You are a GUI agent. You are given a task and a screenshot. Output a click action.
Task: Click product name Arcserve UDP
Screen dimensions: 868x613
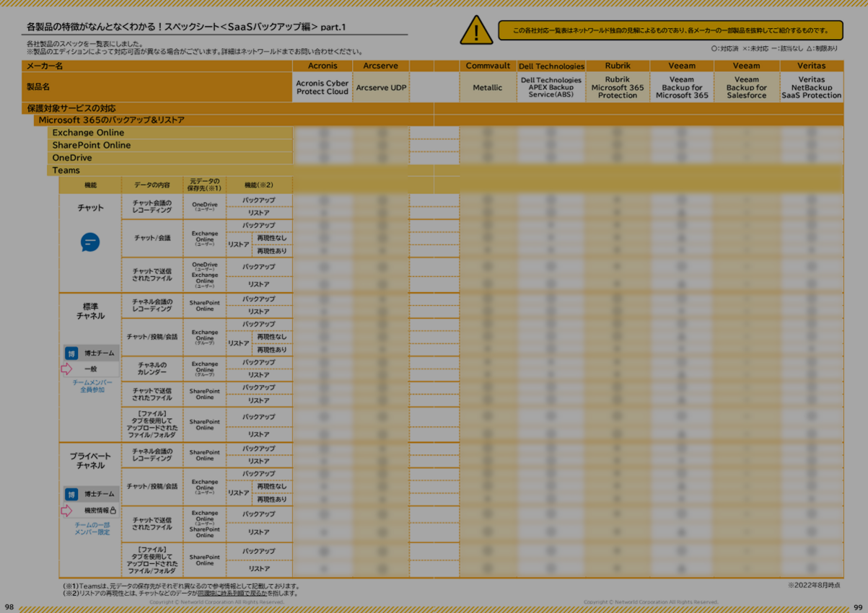(381, 88)
